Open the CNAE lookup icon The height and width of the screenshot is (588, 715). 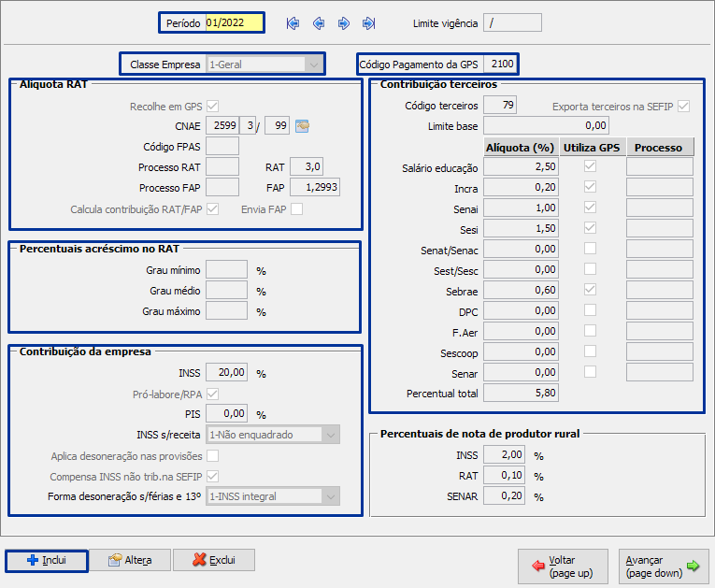click(302, 126)
